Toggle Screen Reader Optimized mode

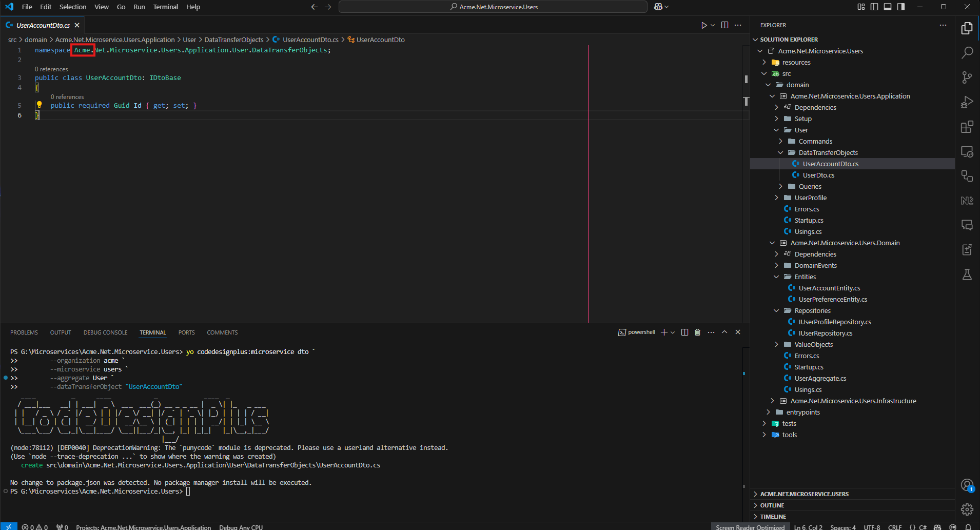tap(750, 527)
